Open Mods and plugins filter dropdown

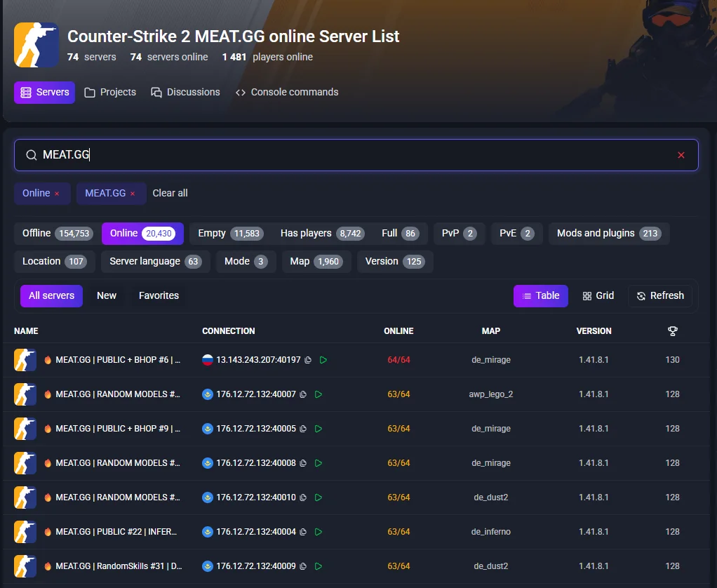click(609, 234)
